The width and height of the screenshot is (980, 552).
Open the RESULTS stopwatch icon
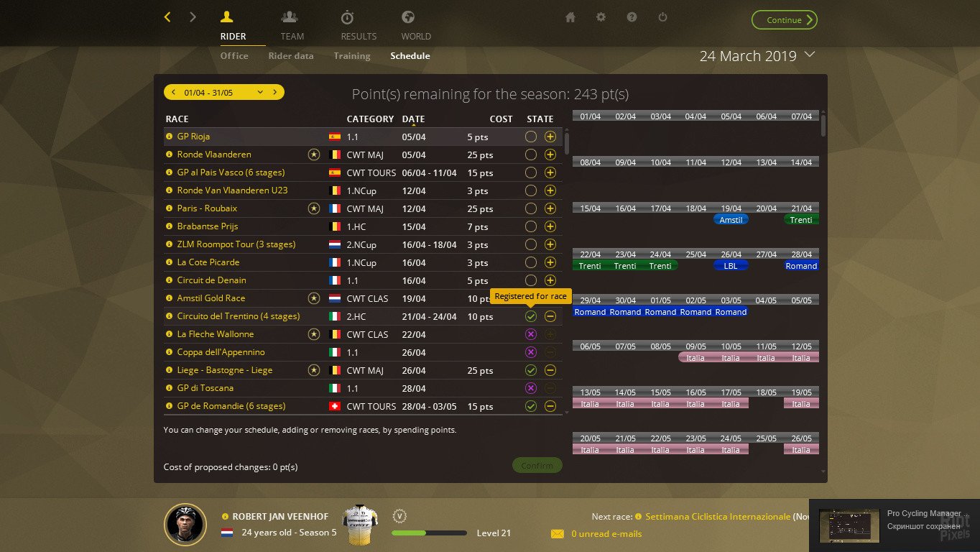tap(347, 18)
